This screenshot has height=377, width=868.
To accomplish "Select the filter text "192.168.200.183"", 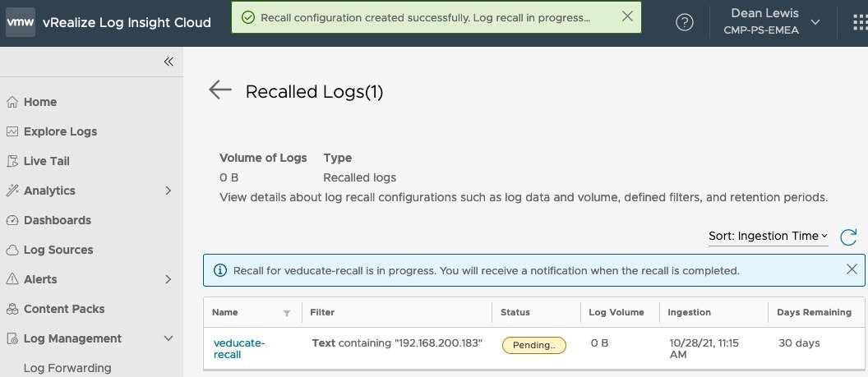I will point(438,343).
